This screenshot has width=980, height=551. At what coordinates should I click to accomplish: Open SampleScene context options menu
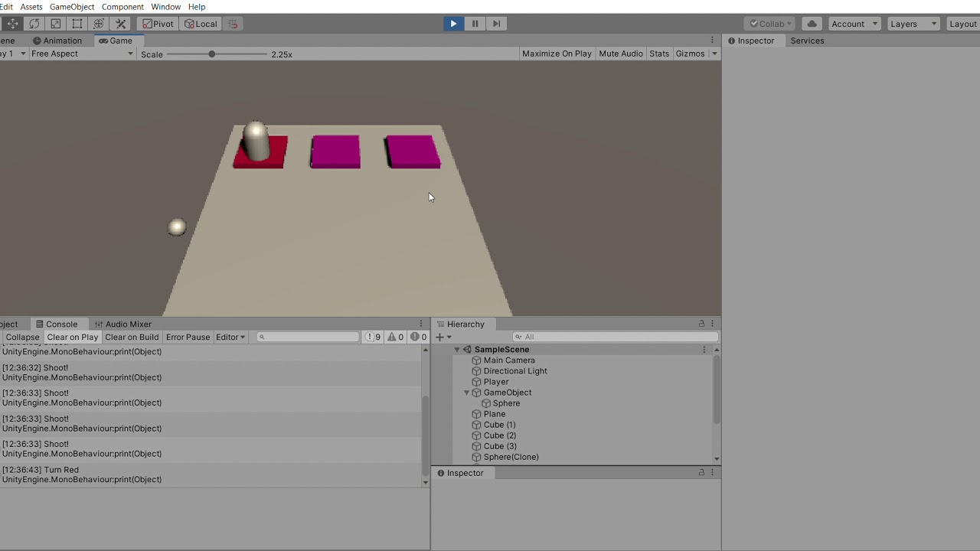click(x=704, y=350)
